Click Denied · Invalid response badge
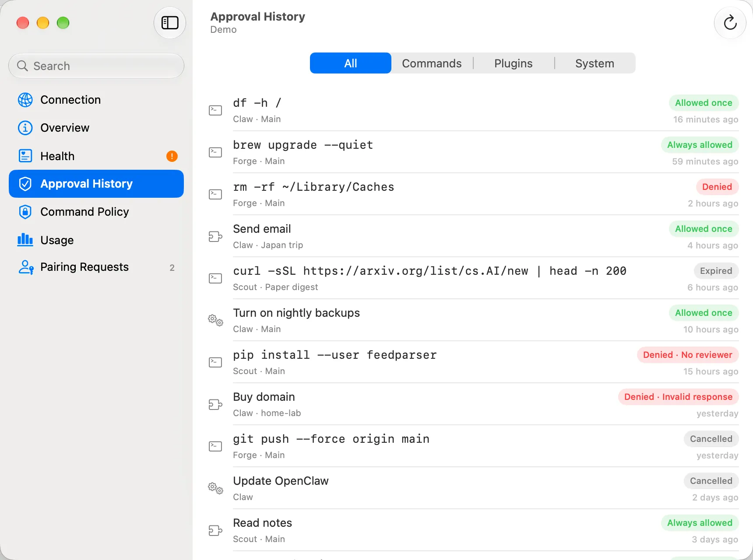 (678, 397)
